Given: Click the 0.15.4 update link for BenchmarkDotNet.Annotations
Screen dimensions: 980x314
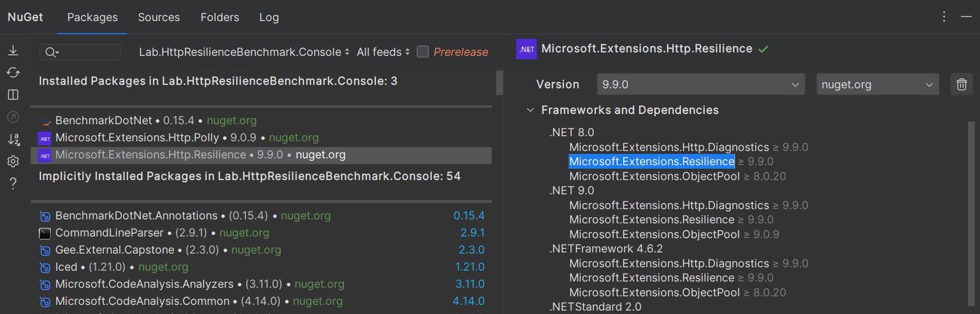Looking at the screenshot, I should pos(469,215).
